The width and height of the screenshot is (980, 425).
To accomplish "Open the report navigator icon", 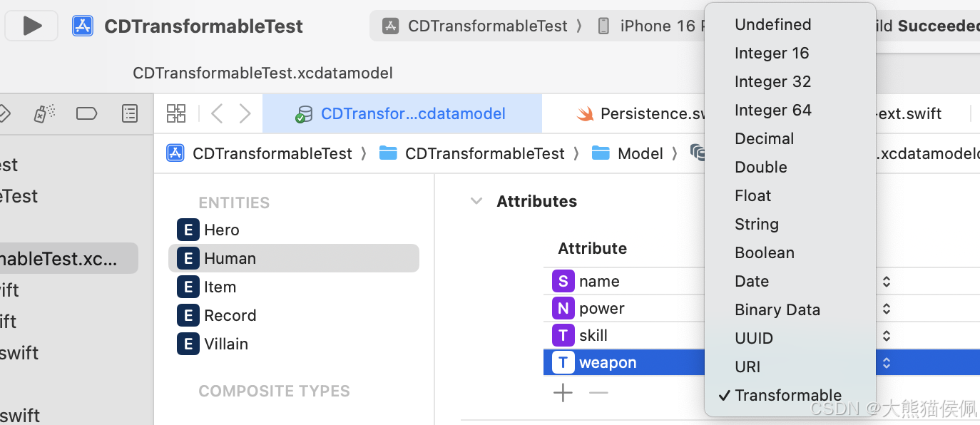I will pyautogui.click(x=129, y=113).
